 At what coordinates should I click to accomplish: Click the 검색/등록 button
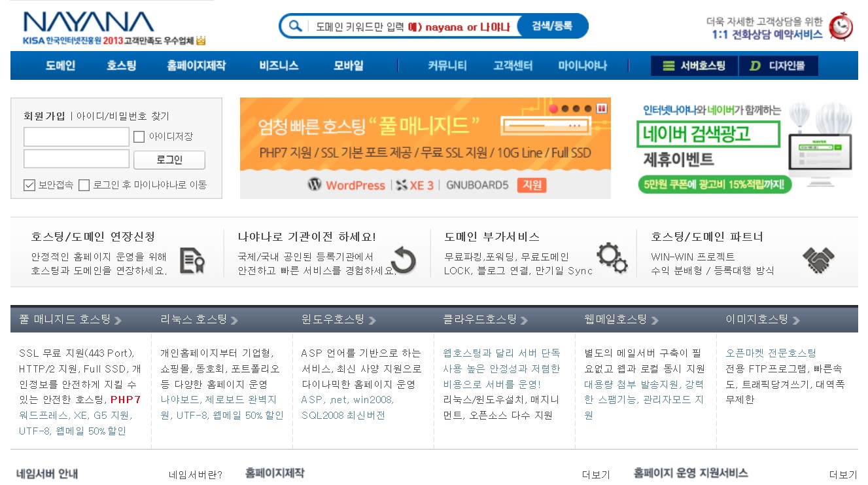[x=552, y=26]
